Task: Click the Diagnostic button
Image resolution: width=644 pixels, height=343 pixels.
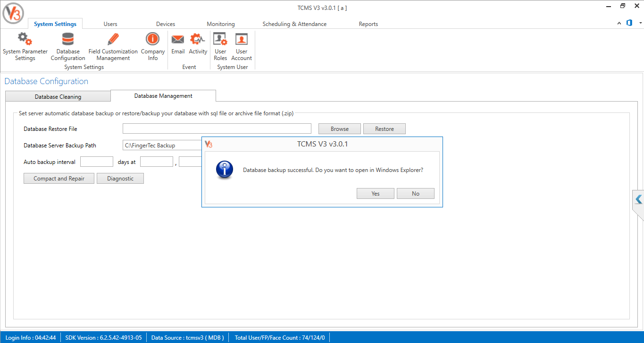Action: tap(120, 179)
